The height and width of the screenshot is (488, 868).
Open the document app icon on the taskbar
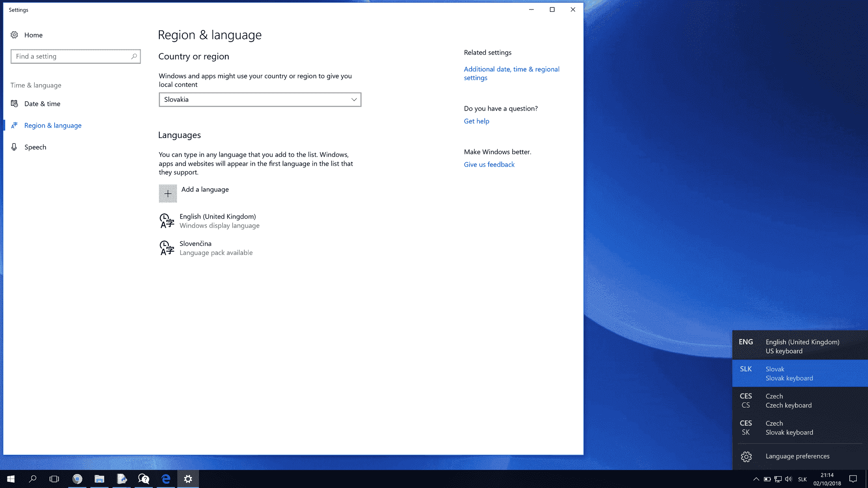tap(122, 479)
